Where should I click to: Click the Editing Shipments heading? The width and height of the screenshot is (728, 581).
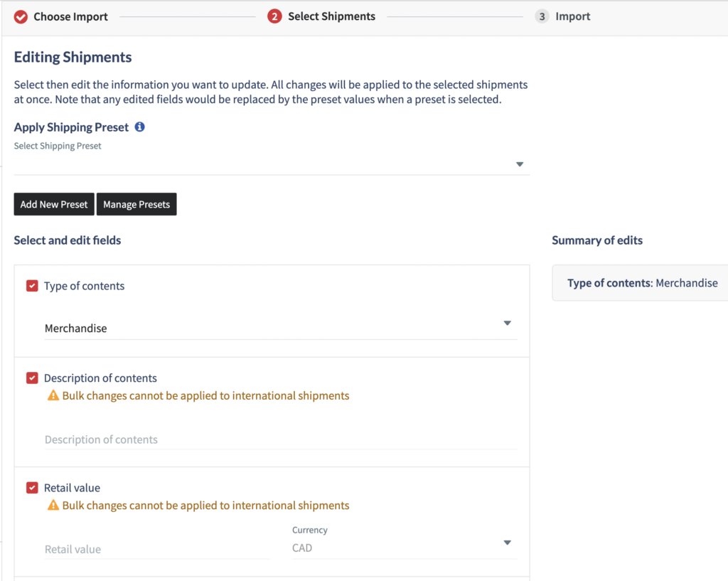73,57
